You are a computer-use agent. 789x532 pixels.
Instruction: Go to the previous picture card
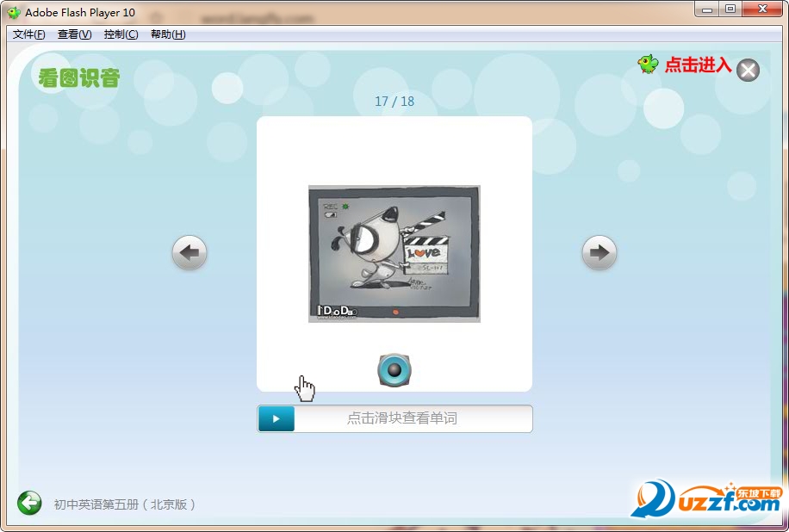(189, 252)
